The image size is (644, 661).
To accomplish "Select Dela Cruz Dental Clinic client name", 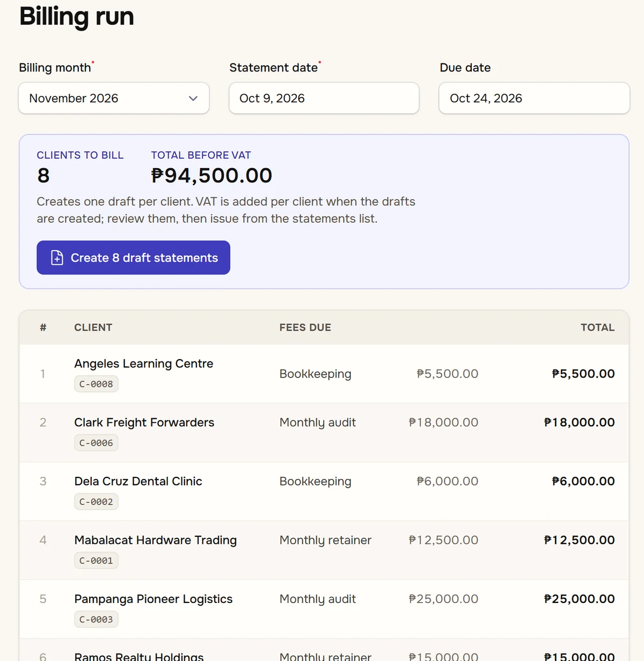I will [138, 481].
